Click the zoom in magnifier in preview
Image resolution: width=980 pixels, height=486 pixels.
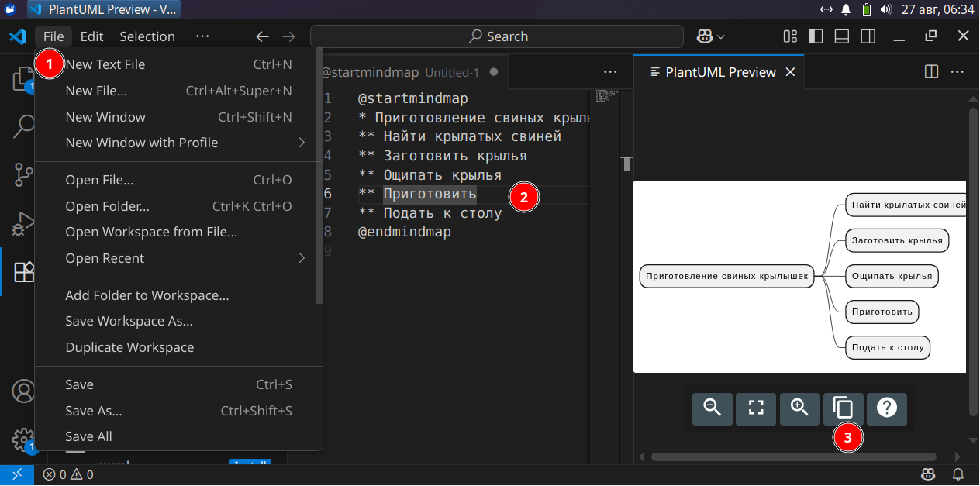pos(799,407)
